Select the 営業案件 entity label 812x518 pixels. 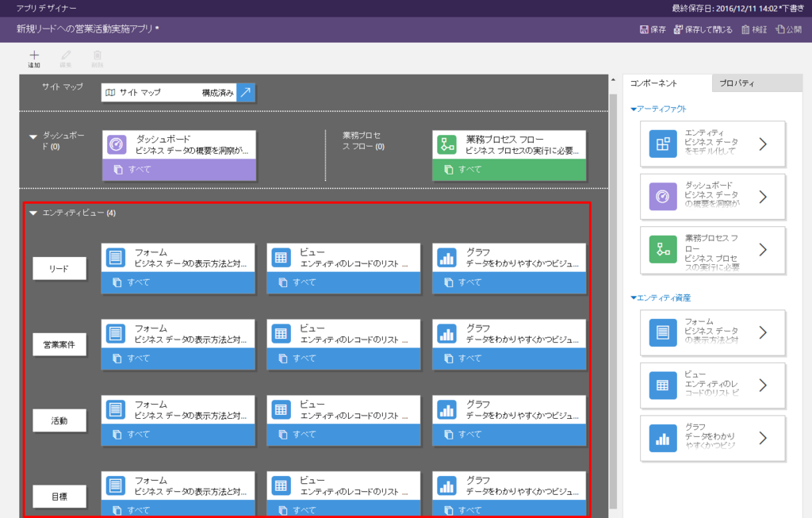pyautogui.click(x=59, y=344)
